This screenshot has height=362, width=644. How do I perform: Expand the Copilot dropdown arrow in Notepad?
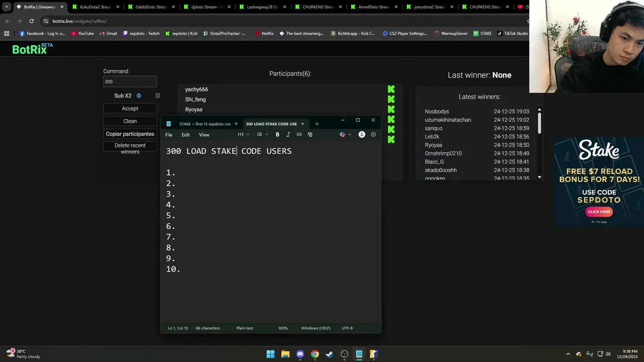(x=350, y=135)
